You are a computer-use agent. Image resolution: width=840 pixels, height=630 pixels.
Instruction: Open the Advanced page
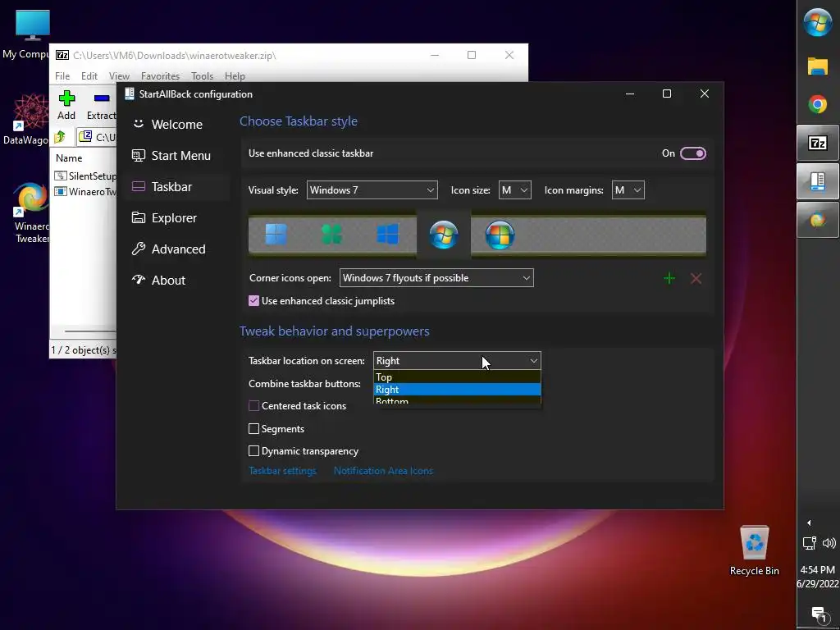[177, 249]
